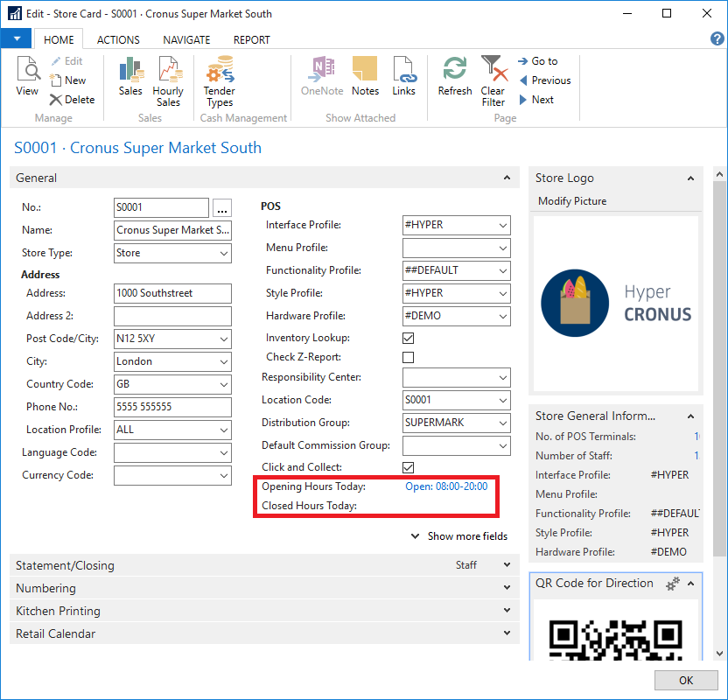Uncheck the Click and Collect checkbox

[408, 467]
